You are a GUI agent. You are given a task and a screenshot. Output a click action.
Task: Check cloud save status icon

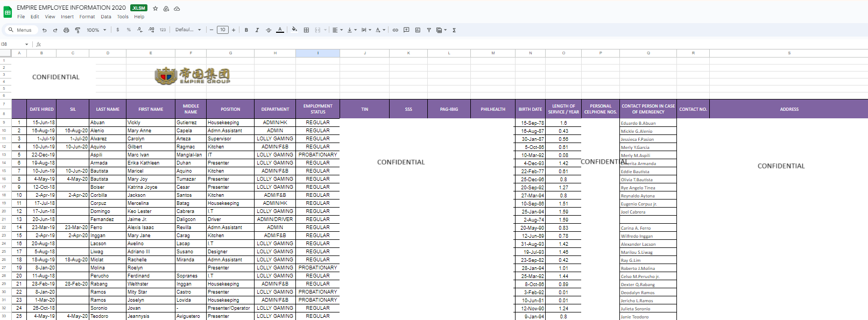[177, 8]
